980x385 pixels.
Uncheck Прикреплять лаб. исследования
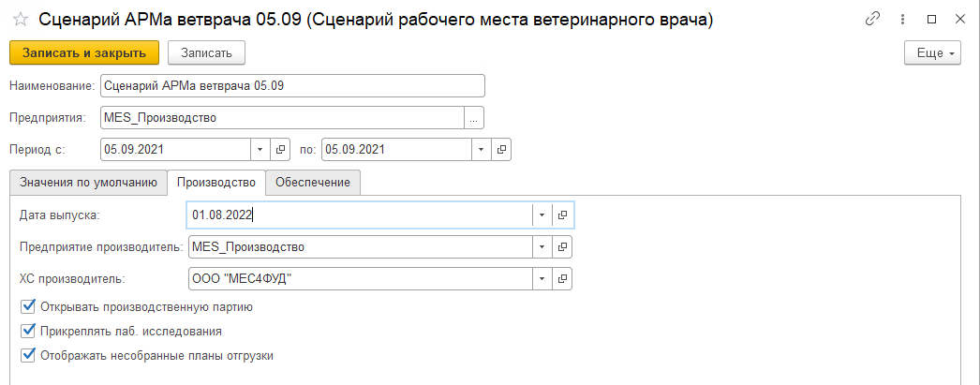(x=26, y=331)
